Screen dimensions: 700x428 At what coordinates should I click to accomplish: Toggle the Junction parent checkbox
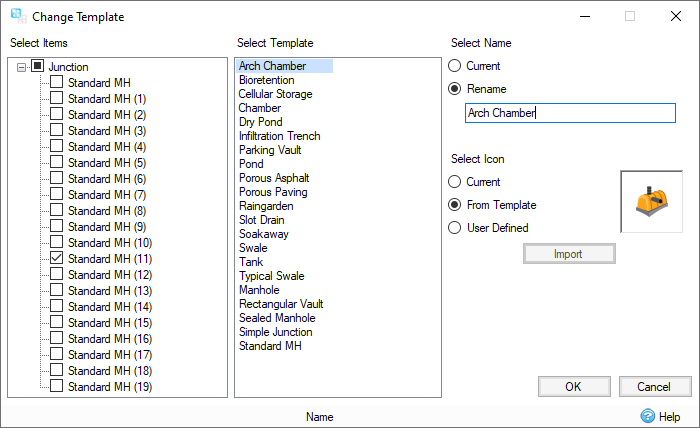click(x=38, y=67)
